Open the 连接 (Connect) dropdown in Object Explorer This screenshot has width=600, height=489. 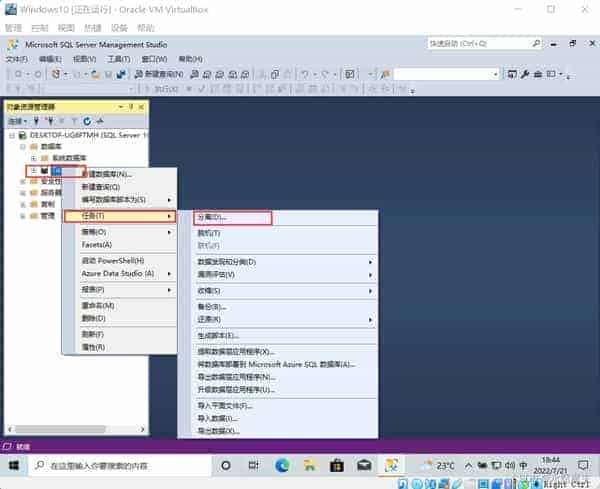pyautogui.click(x=18, y=121)
